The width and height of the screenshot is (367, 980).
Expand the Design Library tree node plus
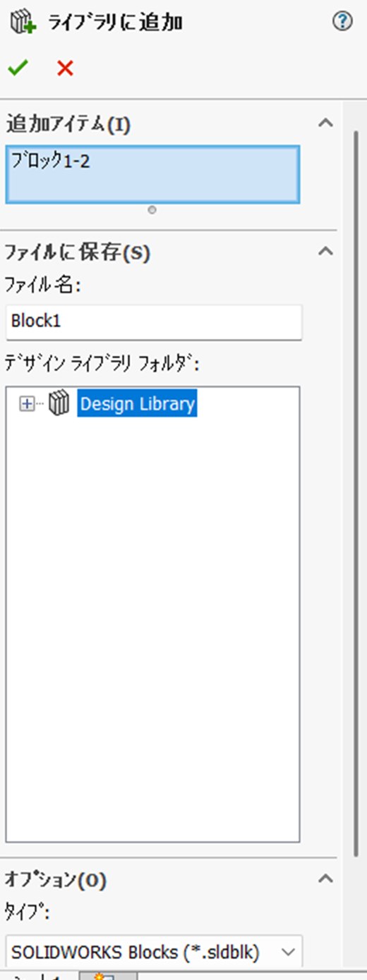27,404
